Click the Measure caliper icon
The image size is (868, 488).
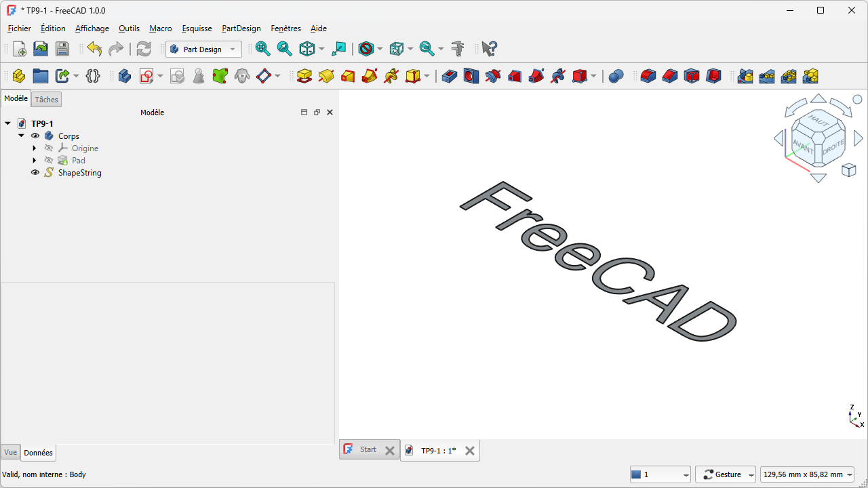458,49
